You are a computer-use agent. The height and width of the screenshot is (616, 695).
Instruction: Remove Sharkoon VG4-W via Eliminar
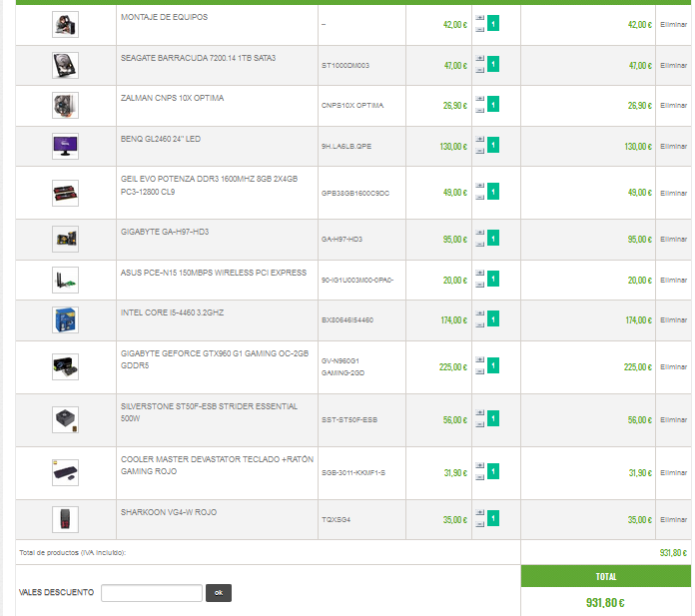[x=673, y=519]
